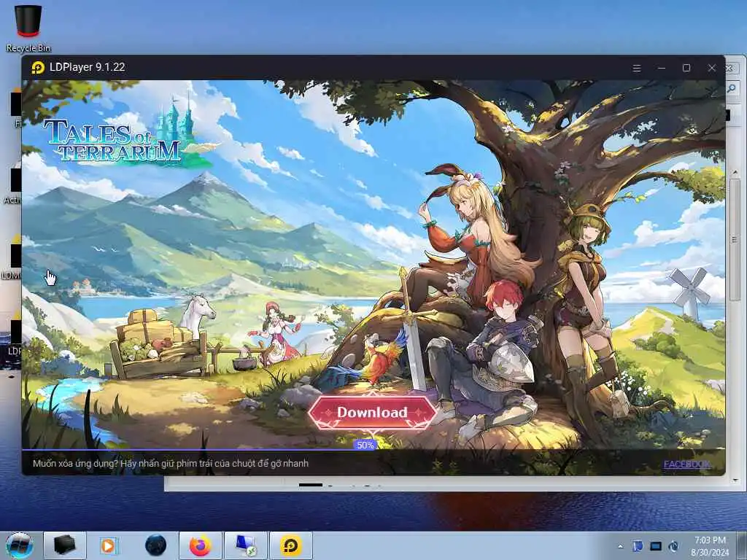This screenshot has height=560, width=747.
Task: Minimize the LDPlayer window
Action: (661, 68)
